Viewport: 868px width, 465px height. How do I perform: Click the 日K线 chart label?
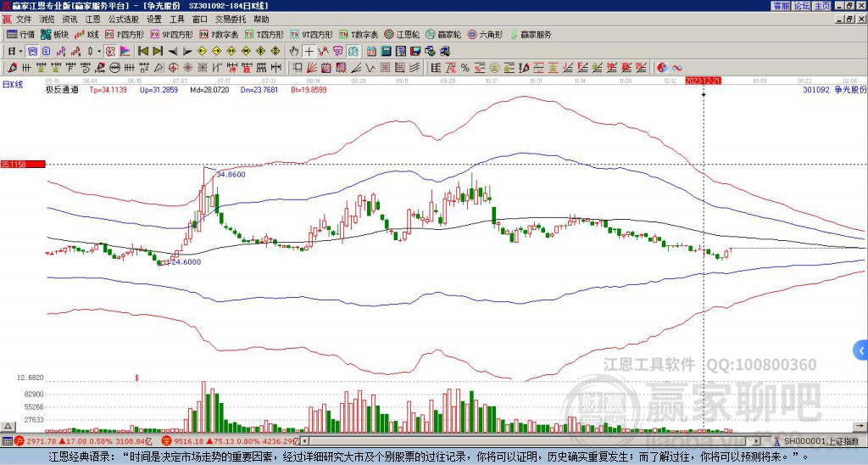pos(13,84)
